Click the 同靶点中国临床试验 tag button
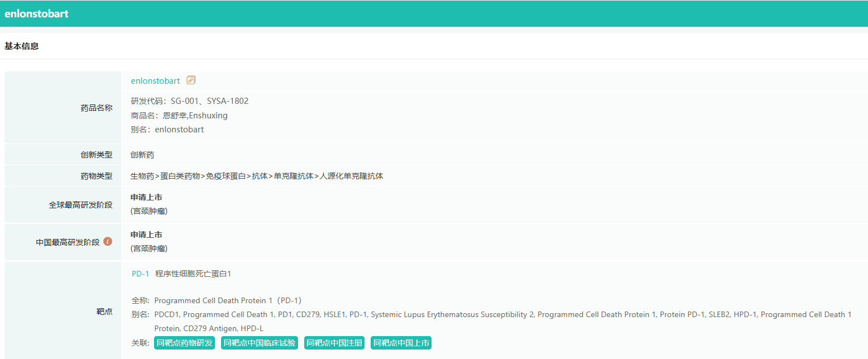 click(260, 343)
